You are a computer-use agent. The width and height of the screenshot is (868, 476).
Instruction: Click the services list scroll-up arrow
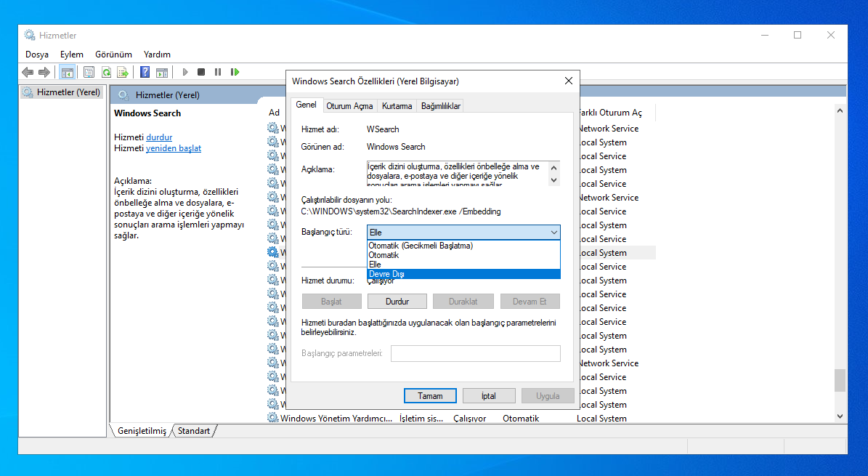point(840,111)
